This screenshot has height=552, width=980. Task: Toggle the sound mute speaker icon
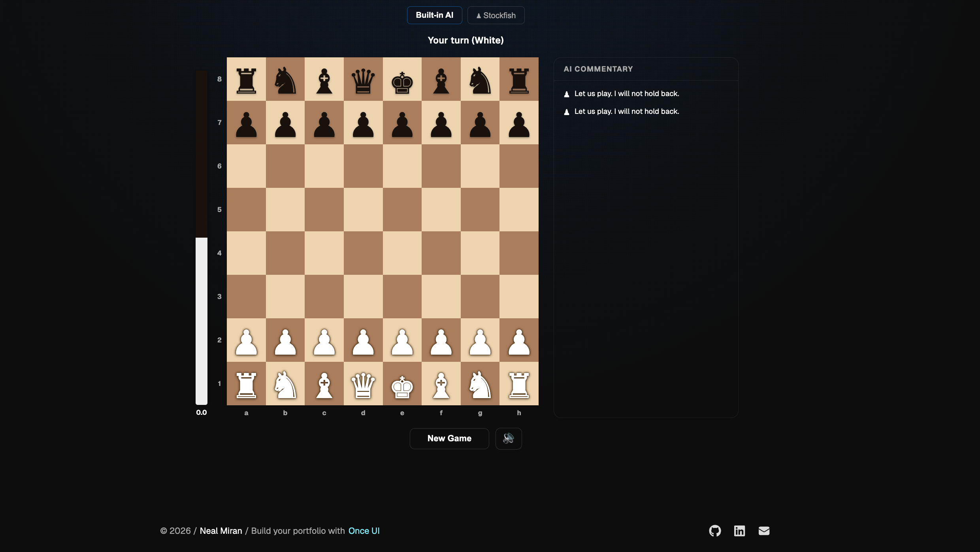509,439
